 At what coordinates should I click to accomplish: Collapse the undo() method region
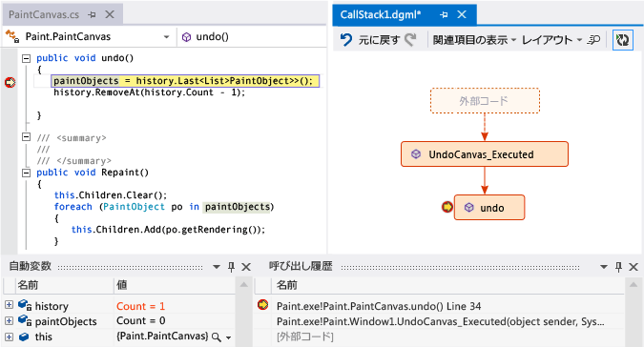click(26, 58)
